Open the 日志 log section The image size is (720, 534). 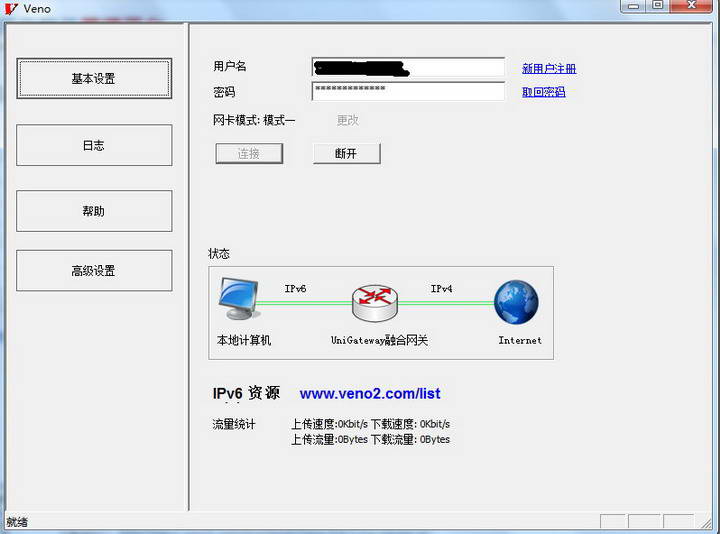94,145
